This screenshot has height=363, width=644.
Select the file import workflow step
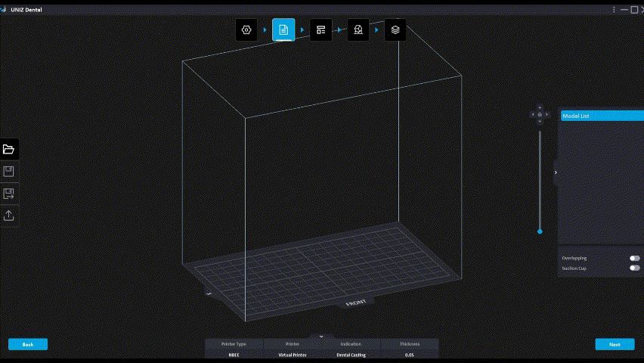click(283, 29)
